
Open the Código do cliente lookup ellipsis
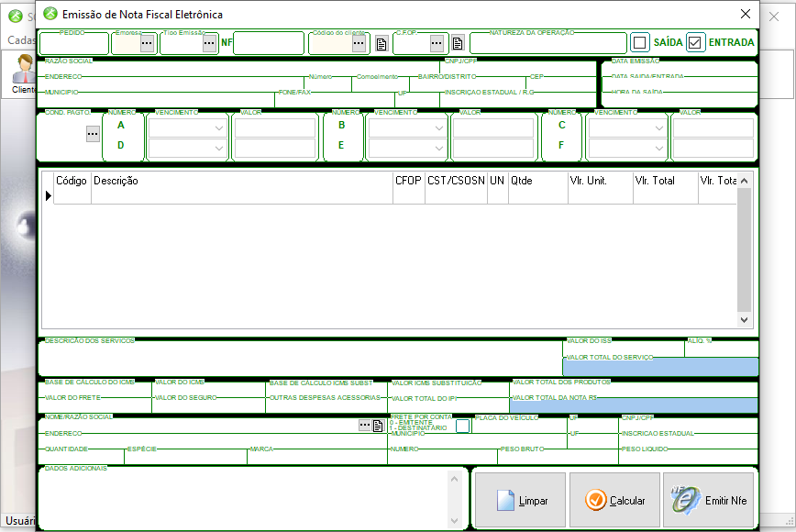(x=359, y=43)
